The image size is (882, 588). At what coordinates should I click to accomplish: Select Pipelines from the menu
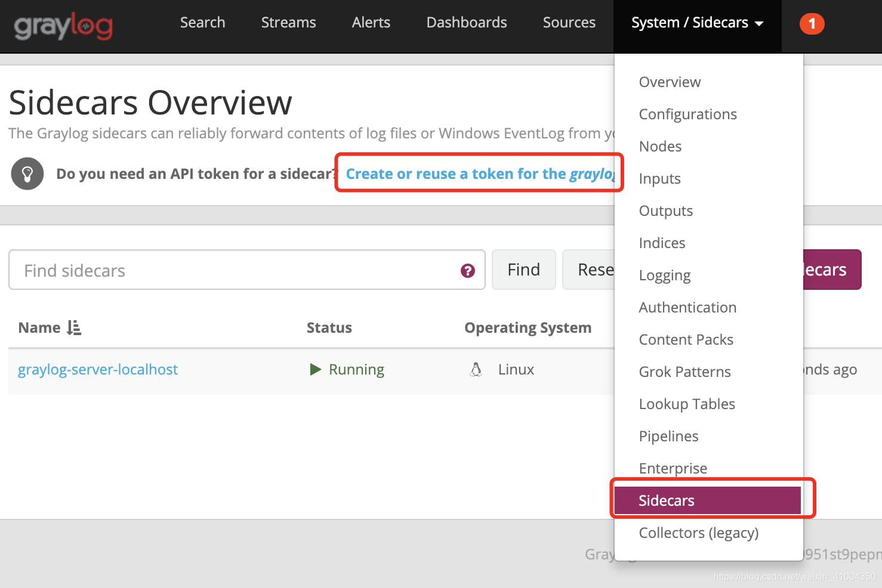[668, 437]
